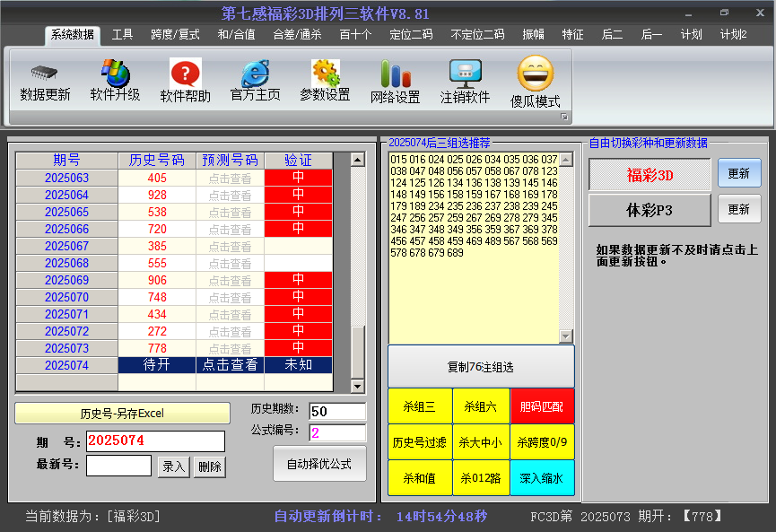Select the 百十个 tab

click(x=355, y=35)
